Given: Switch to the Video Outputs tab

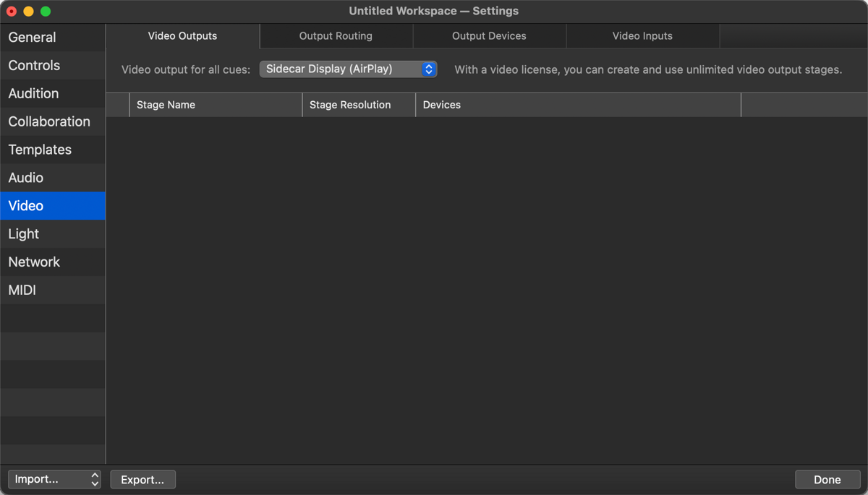Looking at the screenshot, I should 182,36.
